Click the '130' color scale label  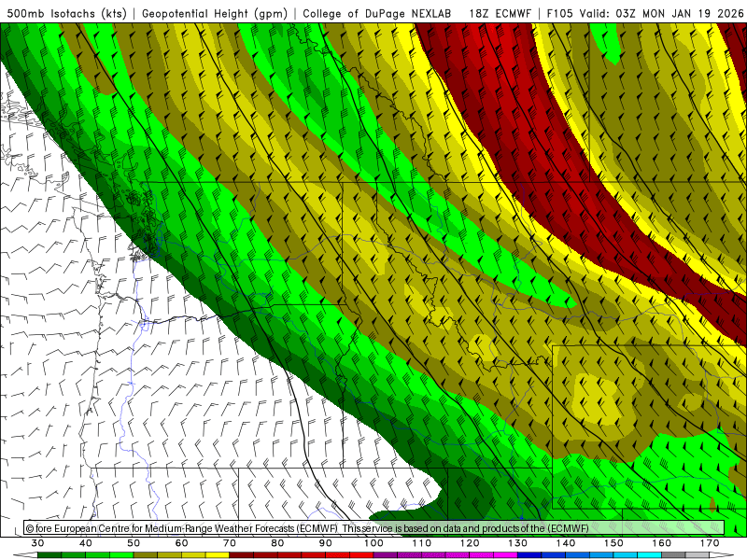coord(518,543)
